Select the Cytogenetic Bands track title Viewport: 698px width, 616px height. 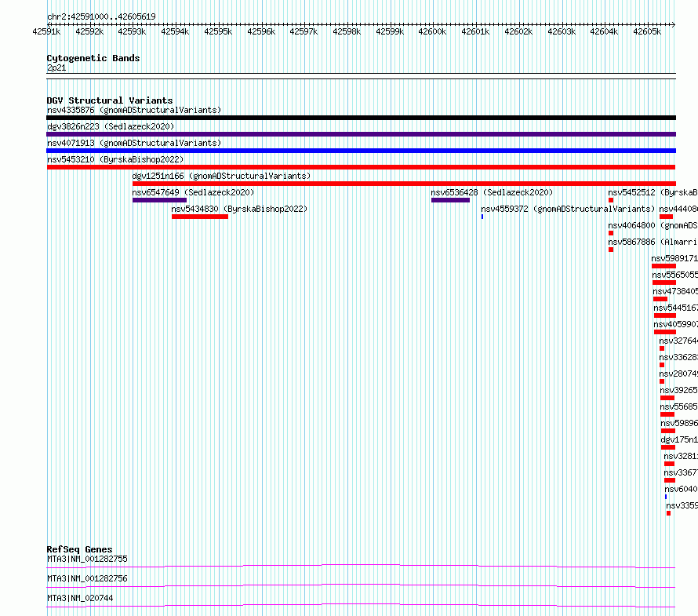93,58
